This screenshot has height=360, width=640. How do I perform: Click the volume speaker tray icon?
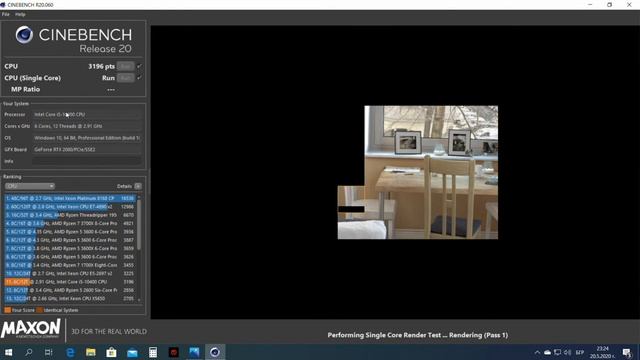567,352
